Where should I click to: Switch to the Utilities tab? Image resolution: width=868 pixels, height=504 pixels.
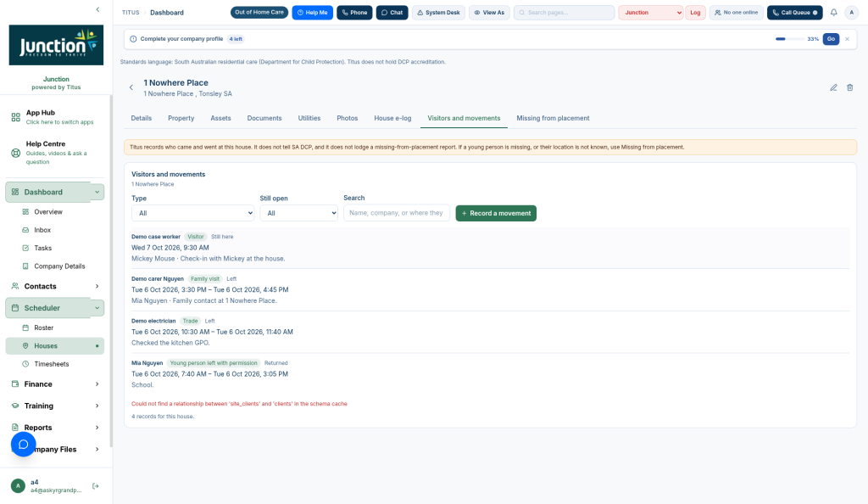pos(309,118)
